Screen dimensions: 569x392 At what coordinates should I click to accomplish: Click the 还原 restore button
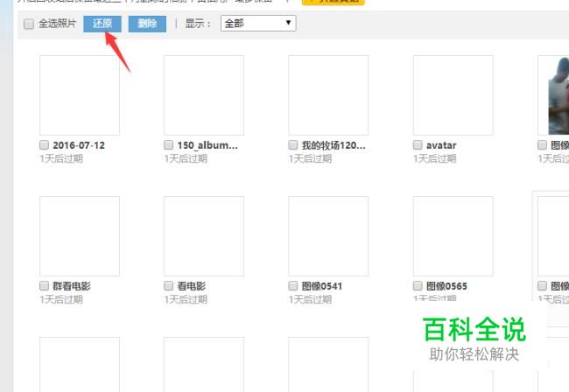click(x=102, y=24)
